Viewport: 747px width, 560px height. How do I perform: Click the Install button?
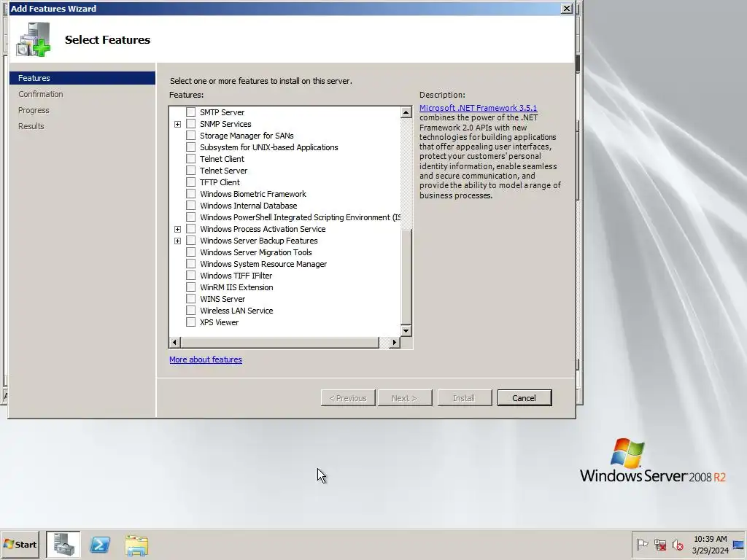pos(464,397)
